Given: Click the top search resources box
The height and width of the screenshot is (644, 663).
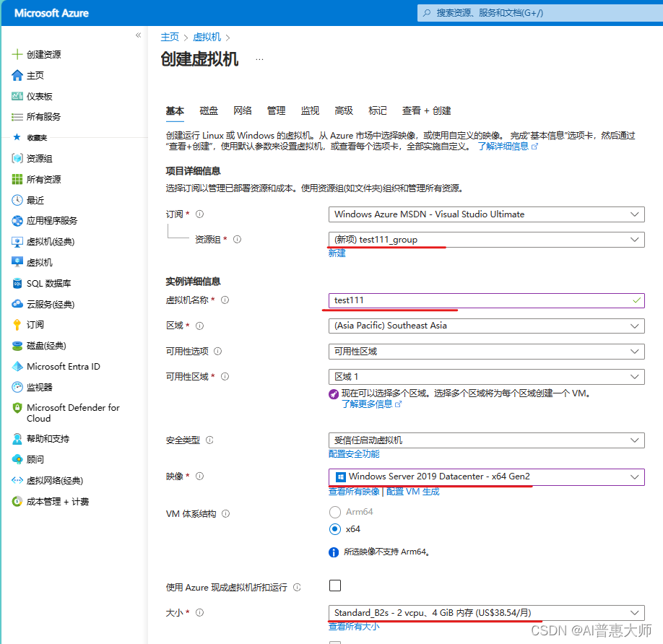Looking at the screenshot, I should click(x=540, y=13).
